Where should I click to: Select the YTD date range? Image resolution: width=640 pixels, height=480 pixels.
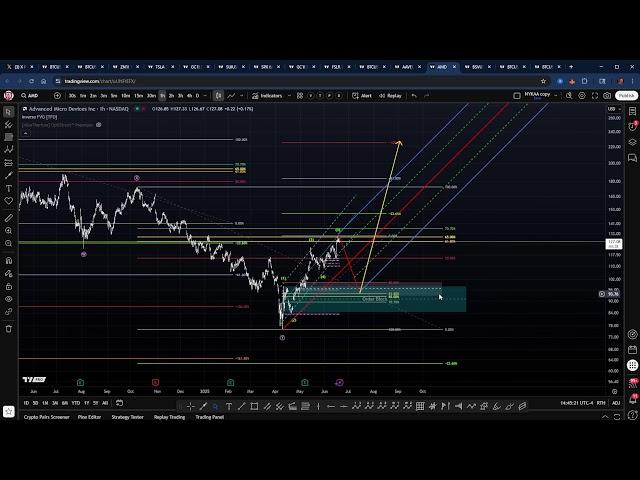pyautogui.click(x=76, y=403)
